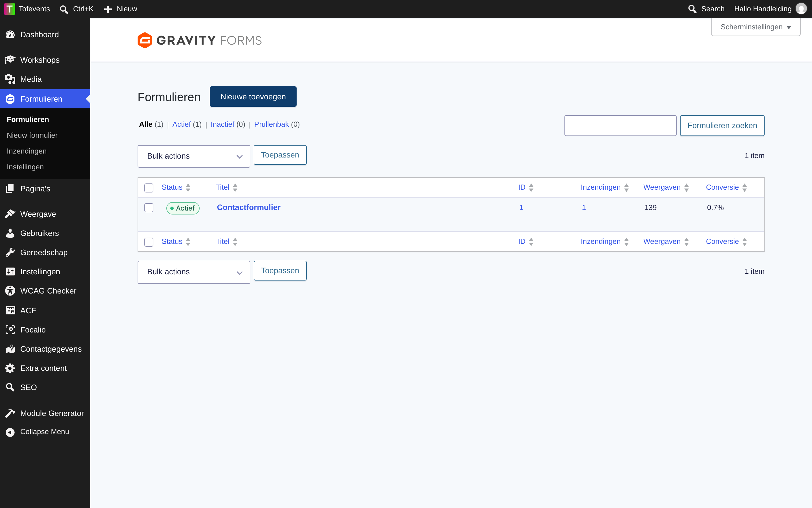Tick the select-all checkbox in table header
812x508 pixels.
click(149, 188)
